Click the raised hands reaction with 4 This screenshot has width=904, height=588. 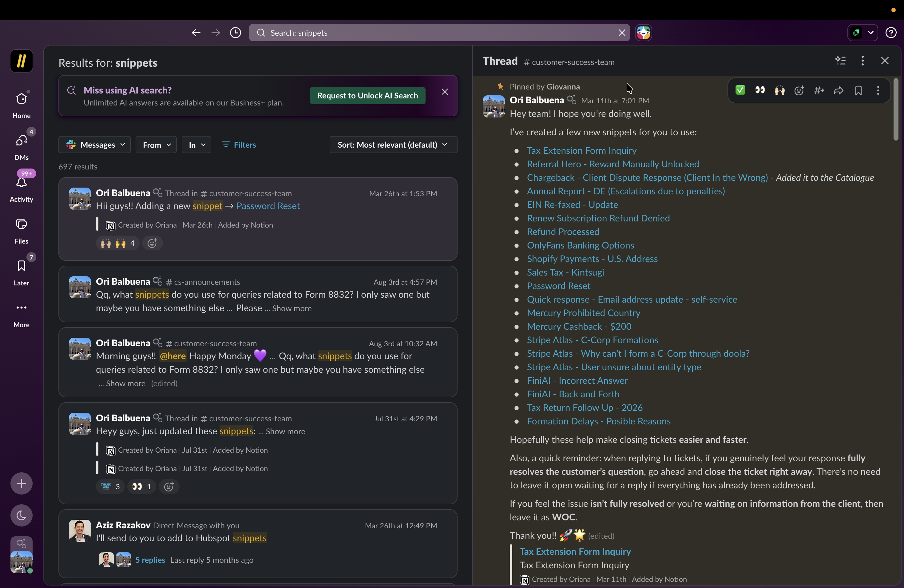[118, 243]
